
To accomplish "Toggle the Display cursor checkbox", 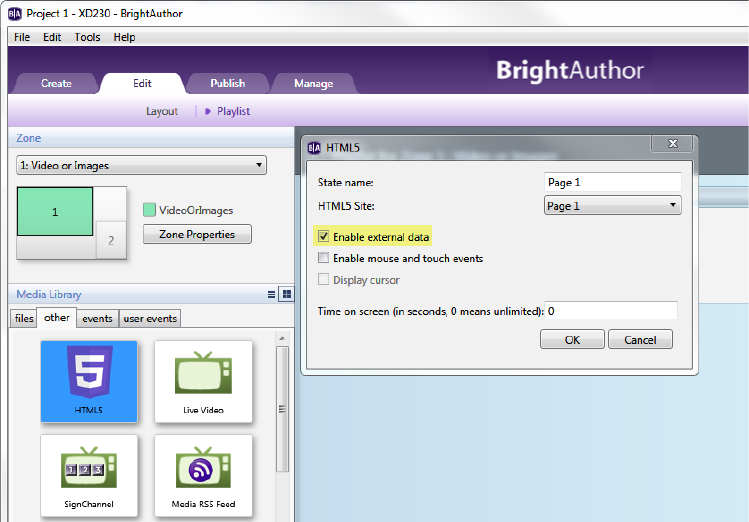I will (x=324, y=279).
